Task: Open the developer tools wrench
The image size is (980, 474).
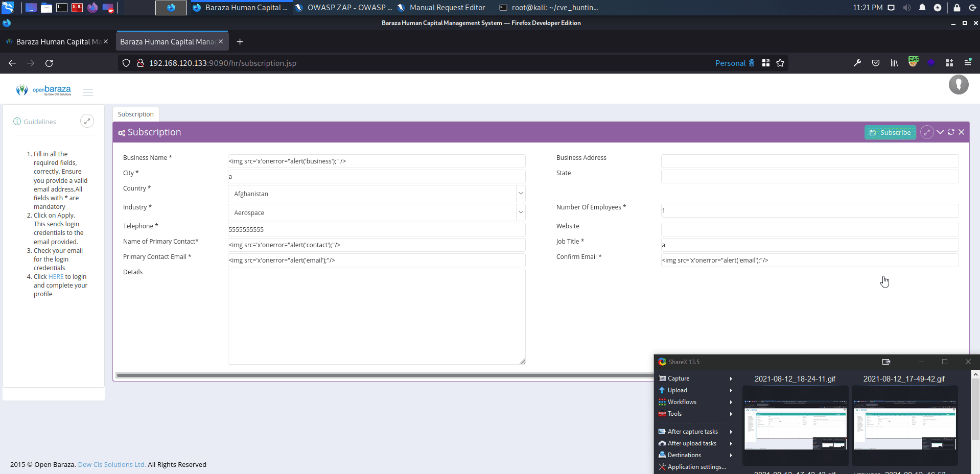Action: [857, 63]
